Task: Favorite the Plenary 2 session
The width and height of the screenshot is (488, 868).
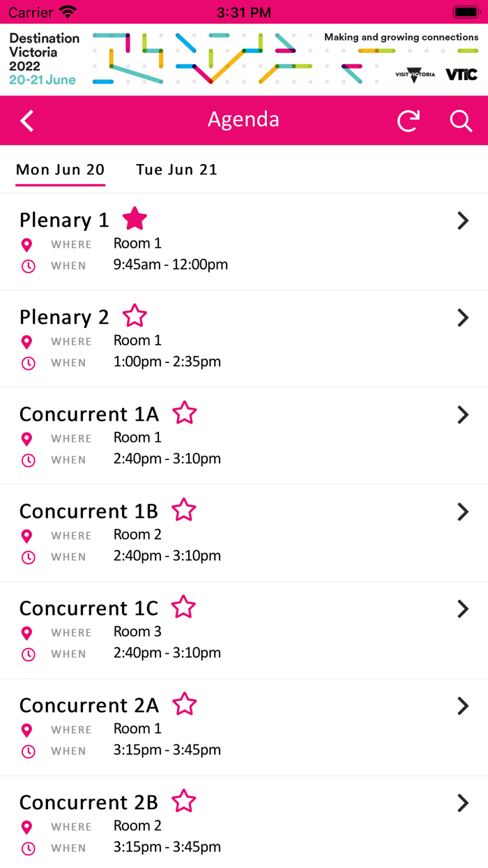Action: (135, 316)
